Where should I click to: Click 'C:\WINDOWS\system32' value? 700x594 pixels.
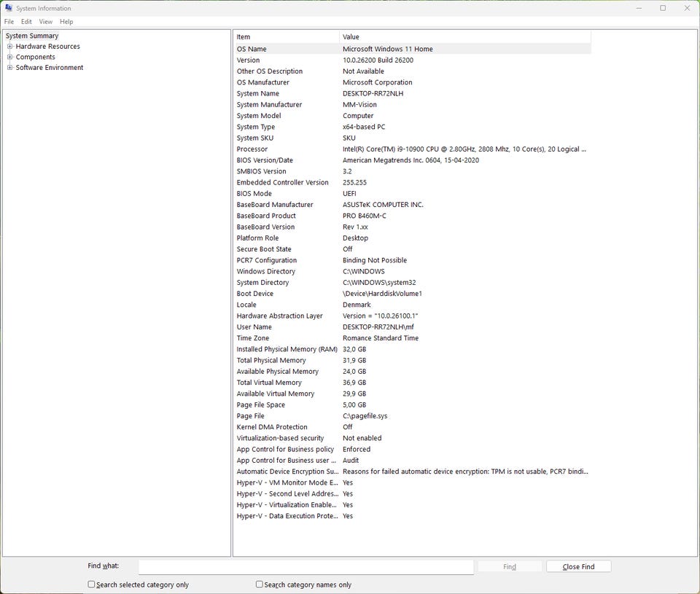pyautogui.click(x=379, y=283)
